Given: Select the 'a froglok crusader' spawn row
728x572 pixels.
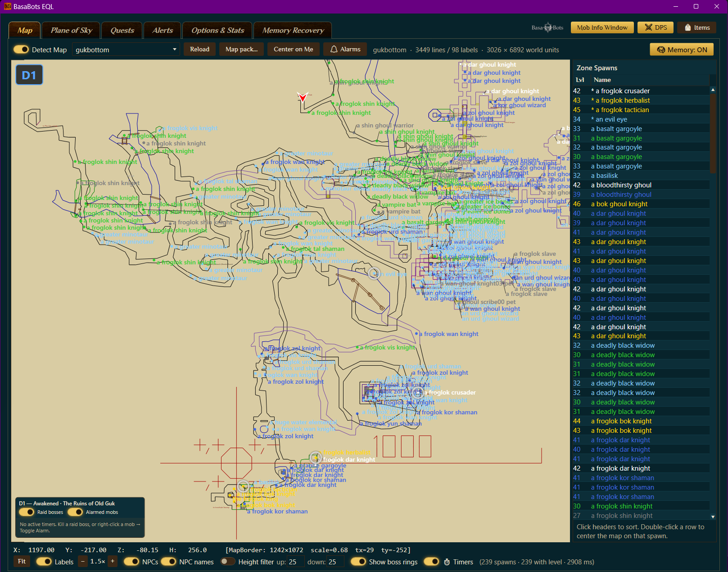Looking at the screenshot, I should click(641, 91).
